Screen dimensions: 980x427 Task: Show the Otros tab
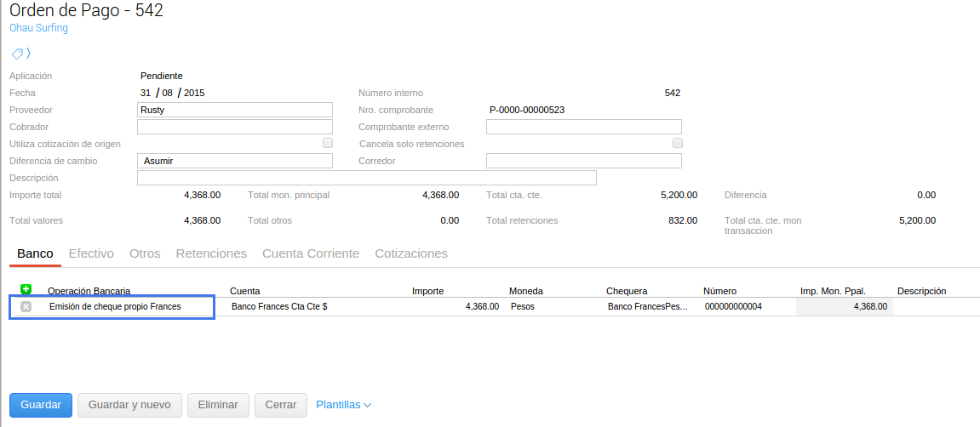(145, 253)
